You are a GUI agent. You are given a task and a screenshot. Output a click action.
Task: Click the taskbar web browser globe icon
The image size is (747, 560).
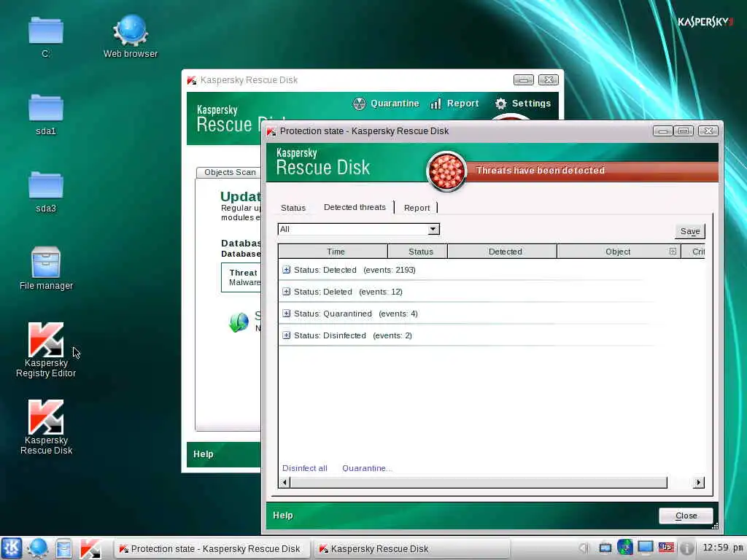point(37,548)
